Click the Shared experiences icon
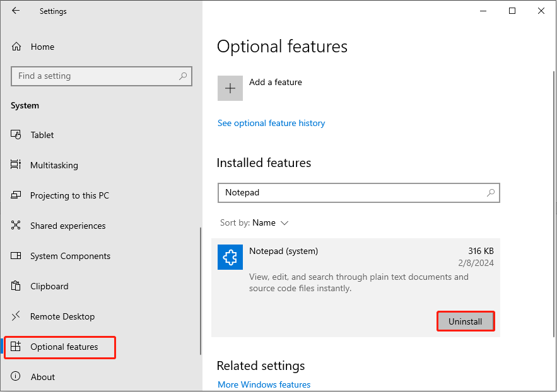 point(16,225)
